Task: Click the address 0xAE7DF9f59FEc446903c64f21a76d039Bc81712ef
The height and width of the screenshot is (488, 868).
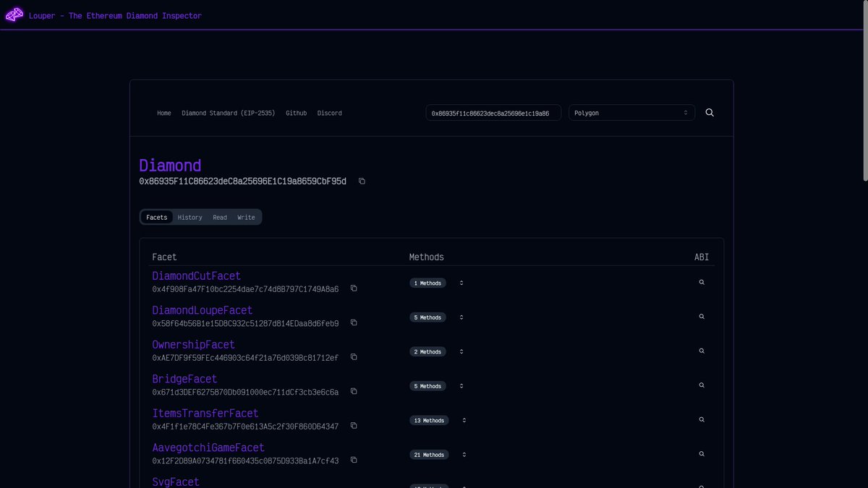Action: 245,358
